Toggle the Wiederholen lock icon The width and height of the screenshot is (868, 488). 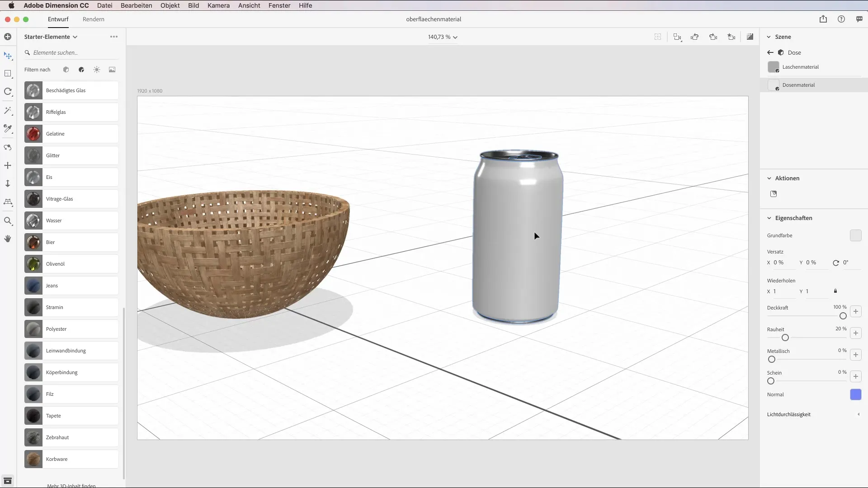835,291
